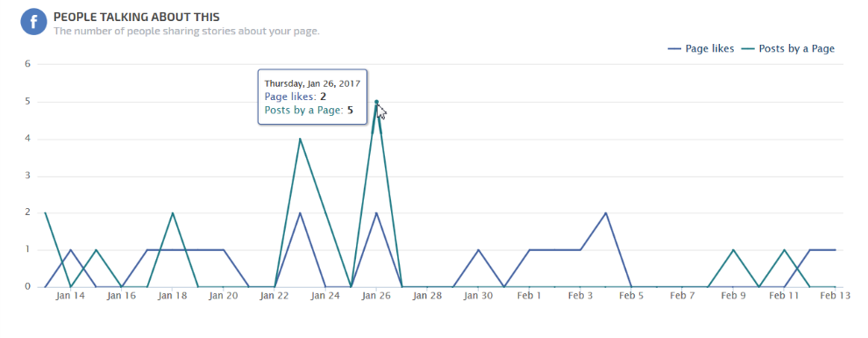Click the Feb 1 x-axis label
Viewport: 868px width, 338px height.
tap(530, 297)
